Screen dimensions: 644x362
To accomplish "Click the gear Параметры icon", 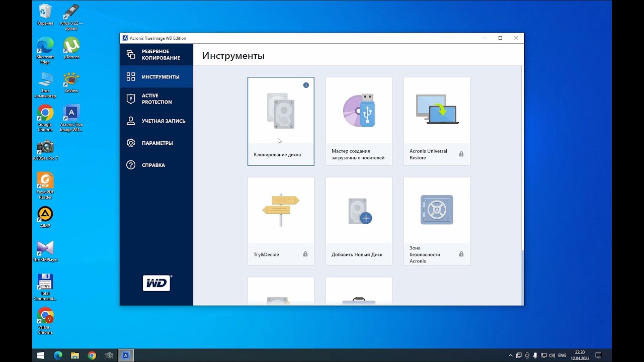I will click(x=131, y=143).
